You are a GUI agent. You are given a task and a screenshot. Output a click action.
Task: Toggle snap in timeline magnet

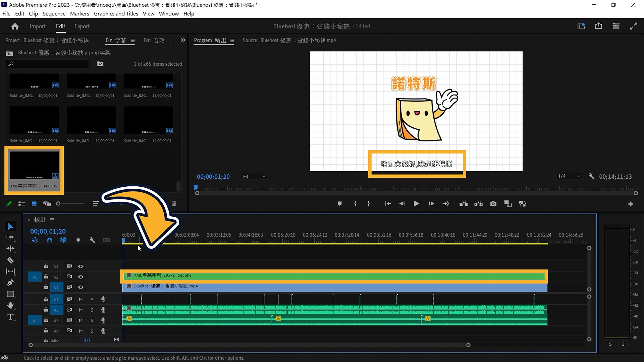tap(49, 240)
